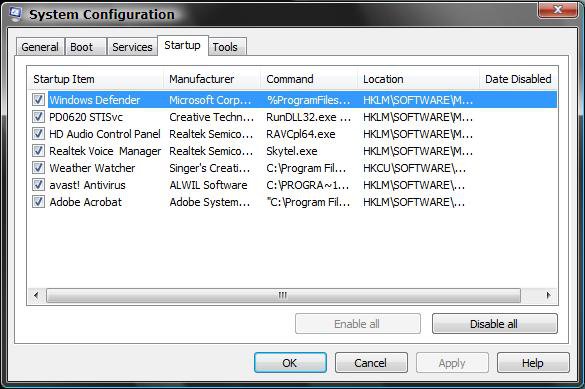Click the Creative Techn... manufacturer cell
This screenshot has height=389, width=585.
click(x=212, y=117)
